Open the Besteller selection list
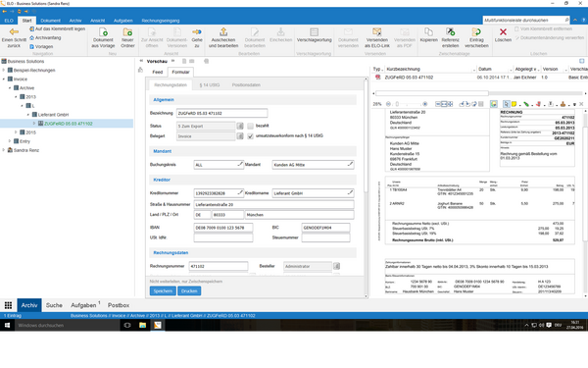 (x=336, y=266)
